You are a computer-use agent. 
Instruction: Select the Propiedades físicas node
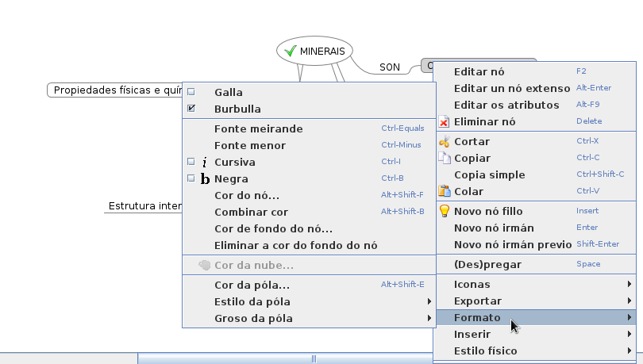(116, 90)
